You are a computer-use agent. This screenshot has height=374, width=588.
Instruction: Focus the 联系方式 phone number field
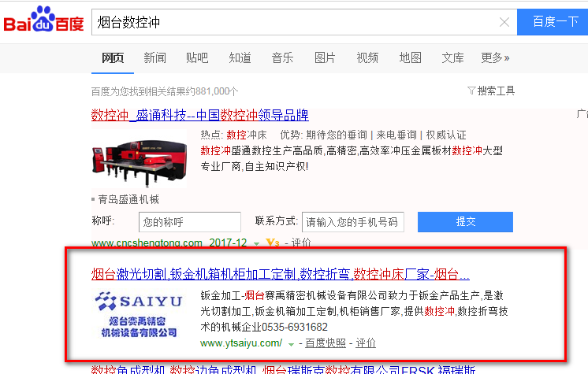click(x=353, y=222)
